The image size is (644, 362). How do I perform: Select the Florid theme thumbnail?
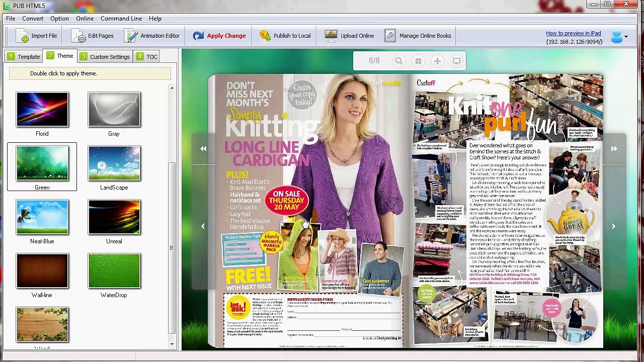(42, 110)
